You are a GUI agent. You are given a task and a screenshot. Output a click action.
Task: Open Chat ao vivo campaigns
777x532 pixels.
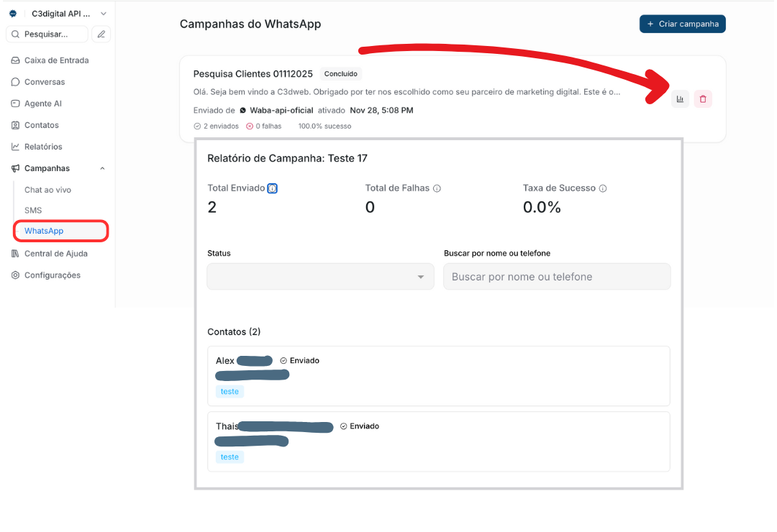pyautogui.click(x=47, y=190)
